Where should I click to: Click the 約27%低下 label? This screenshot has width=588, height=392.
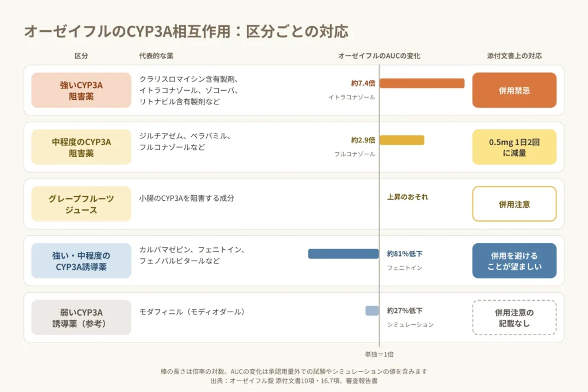tap(405, 311)
